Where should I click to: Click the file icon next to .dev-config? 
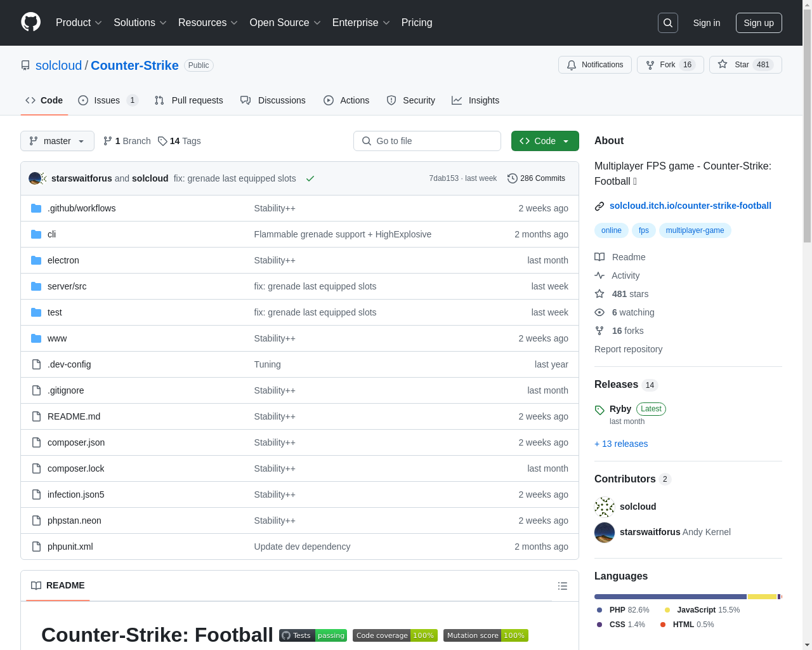coord(36,364)
